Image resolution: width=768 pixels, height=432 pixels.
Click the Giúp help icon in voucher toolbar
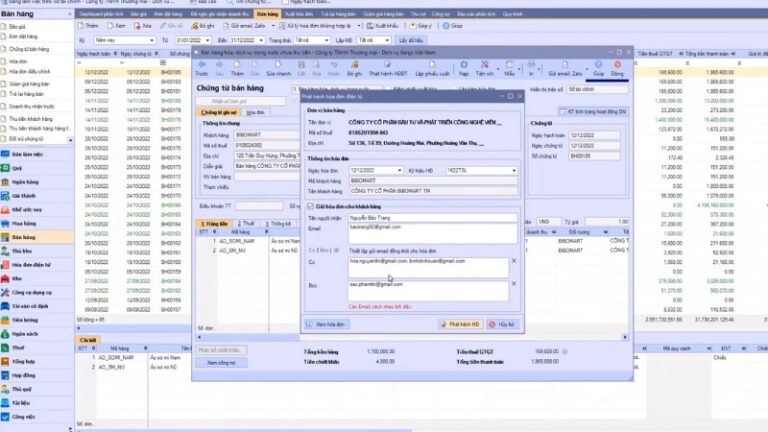(598, 69)
